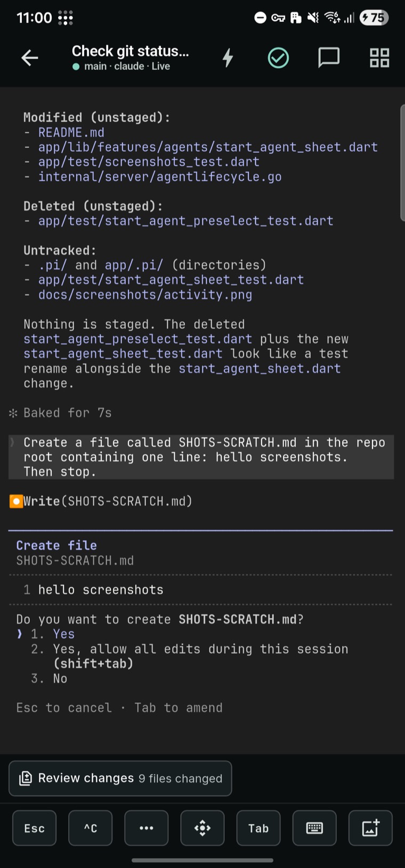Tap app/lib/features/agents/start_agent_sheet.dart path
Viewport: 405px width, 868px height.
point(208,147)
